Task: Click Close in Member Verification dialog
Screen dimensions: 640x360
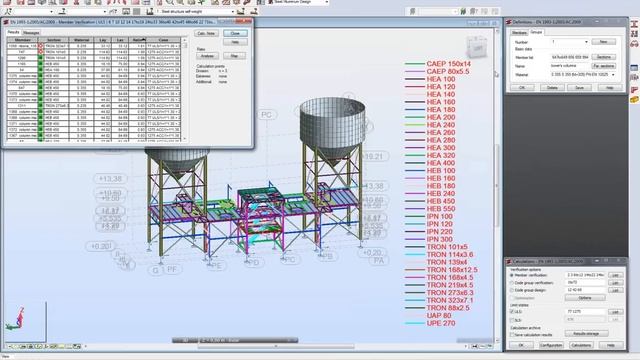Action: [x=236, y=33]
